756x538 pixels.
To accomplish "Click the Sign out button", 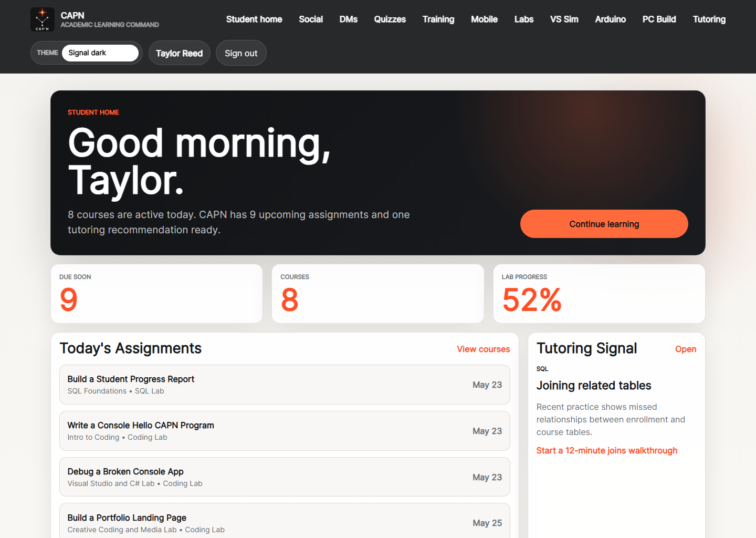I will (x=241, y=53).
